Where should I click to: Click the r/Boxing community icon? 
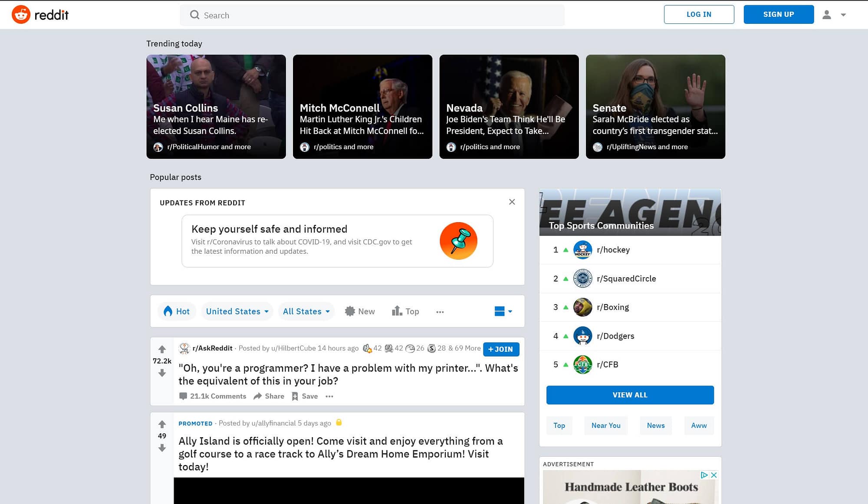(582, 307)
